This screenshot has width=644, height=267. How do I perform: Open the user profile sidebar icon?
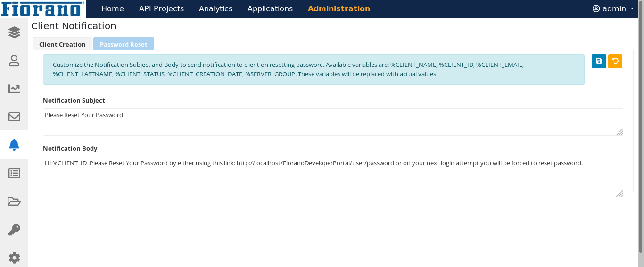tap(14, 60)
